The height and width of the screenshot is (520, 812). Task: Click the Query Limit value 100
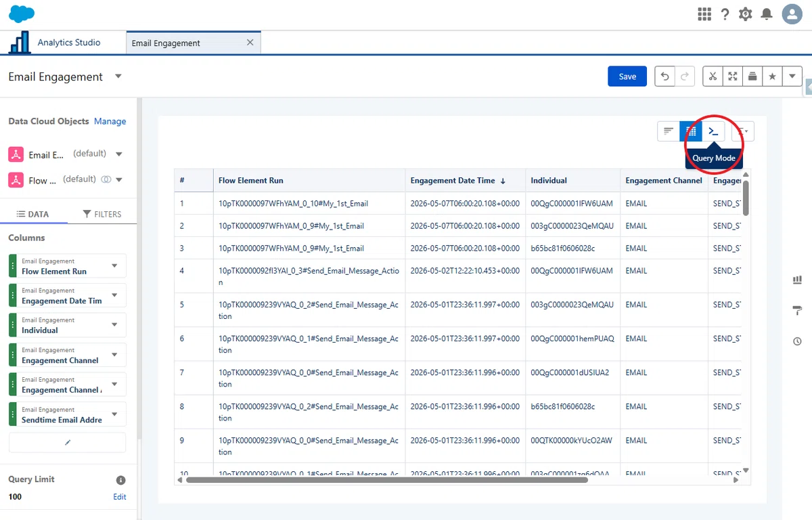(x=15, y=496)
